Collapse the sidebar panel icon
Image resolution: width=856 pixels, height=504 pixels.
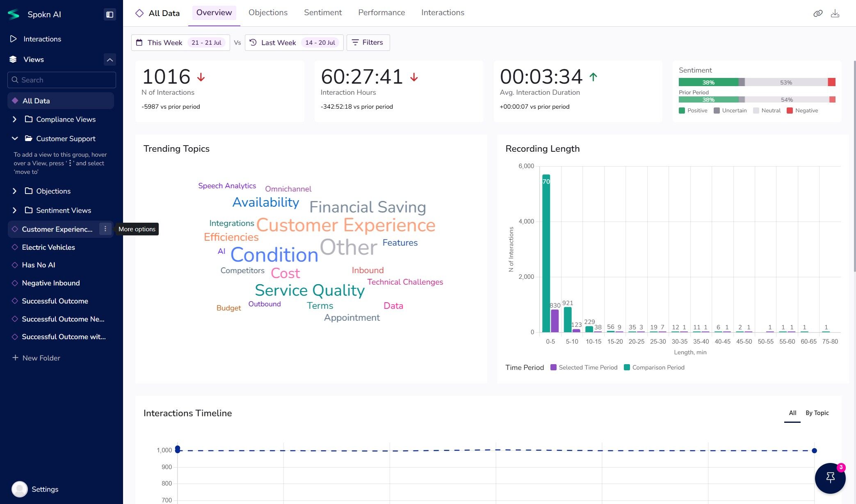(110, 14)
